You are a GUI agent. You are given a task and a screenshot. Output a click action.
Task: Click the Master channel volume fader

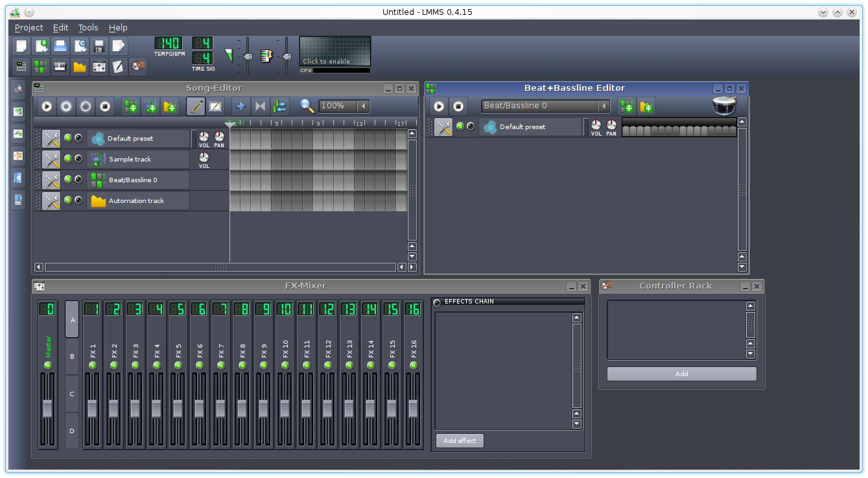point(47,408)
